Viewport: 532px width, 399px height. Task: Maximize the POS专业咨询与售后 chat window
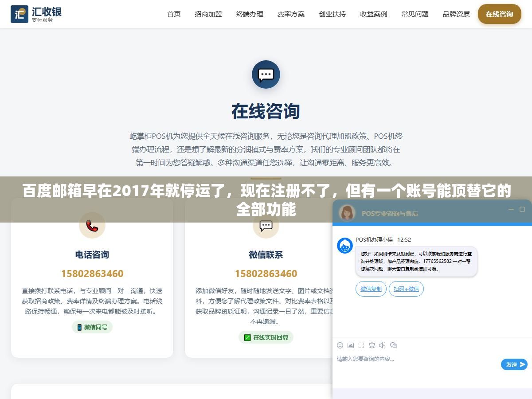(x=522, y=209)
